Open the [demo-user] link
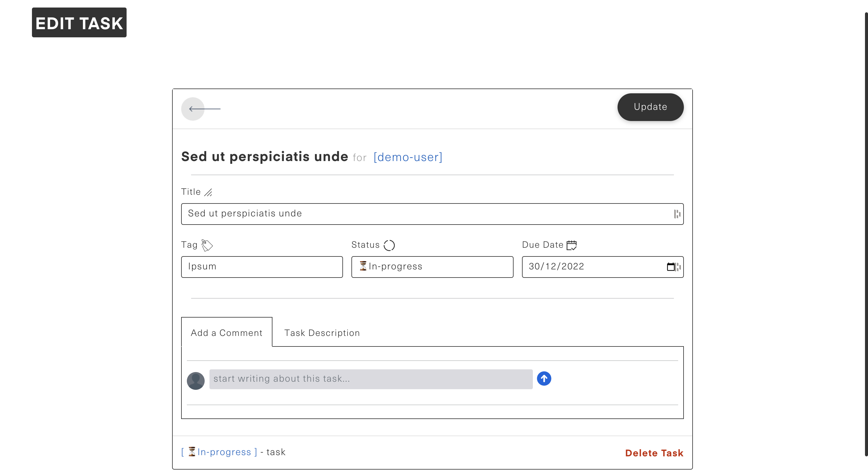 click(408, 157)
